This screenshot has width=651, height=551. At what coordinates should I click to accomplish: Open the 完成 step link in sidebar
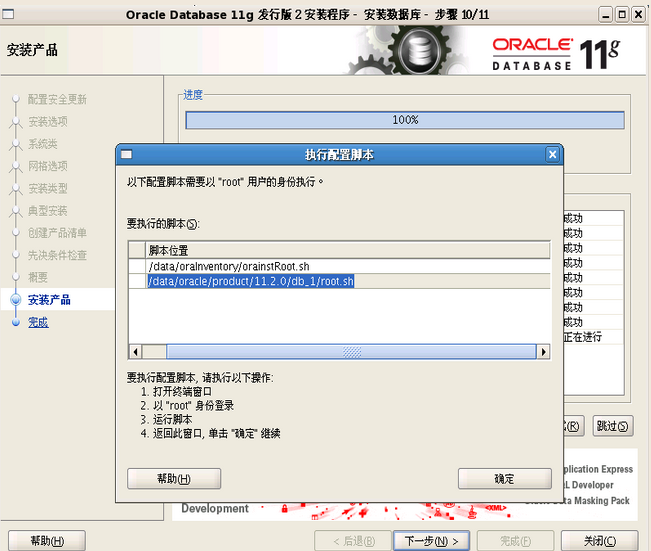38,322
